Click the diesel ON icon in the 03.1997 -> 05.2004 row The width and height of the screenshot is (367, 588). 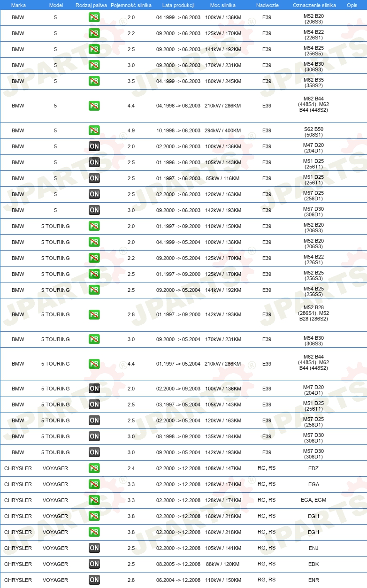94,405
